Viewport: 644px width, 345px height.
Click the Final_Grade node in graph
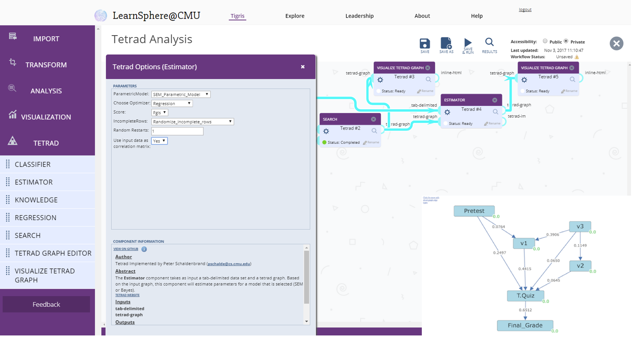[x=525, y=326]
